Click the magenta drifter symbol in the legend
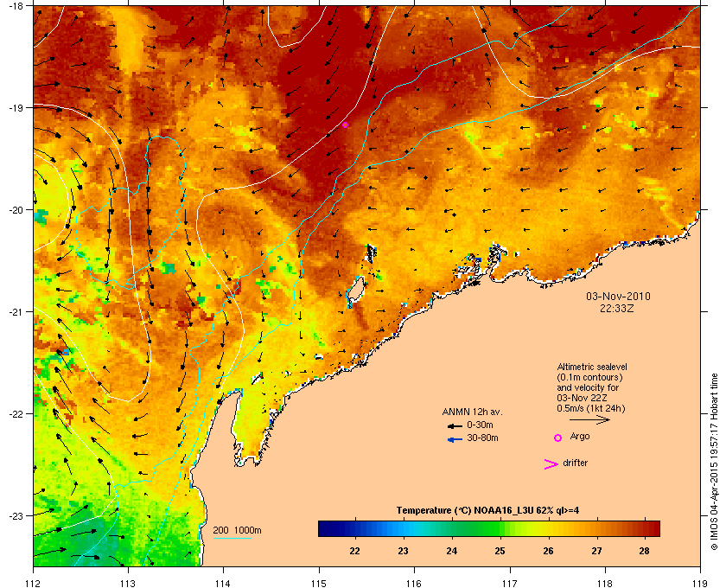726x588 pixels. tap(551, 464)
